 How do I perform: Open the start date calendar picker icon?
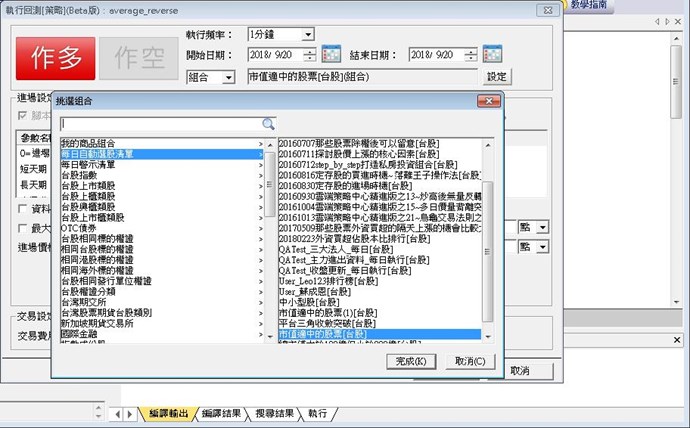click(334, 54)
